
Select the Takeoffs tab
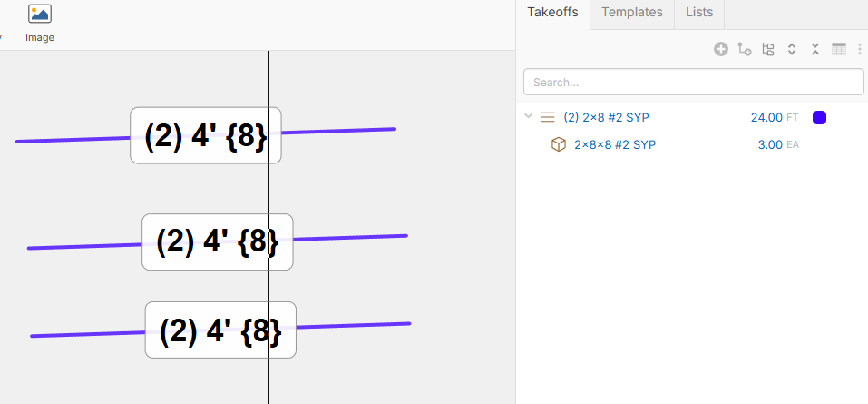pos(552,12)
